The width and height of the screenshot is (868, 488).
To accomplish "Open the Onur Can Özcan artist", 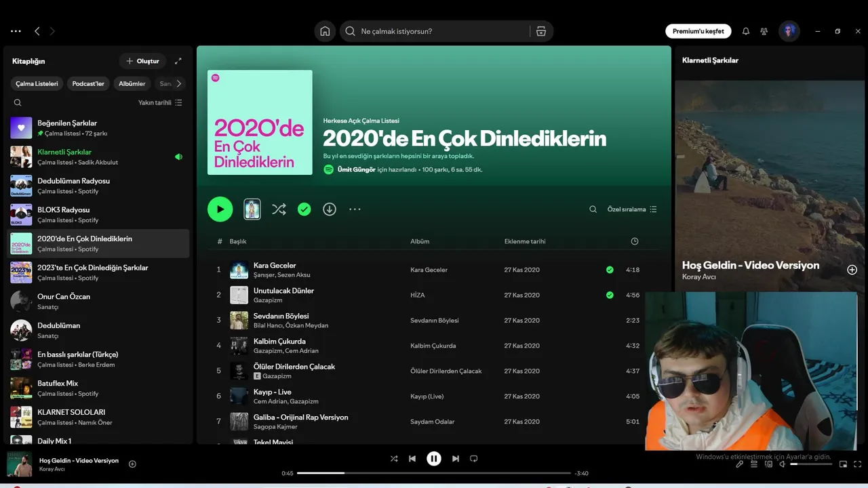I will point(98,301).
